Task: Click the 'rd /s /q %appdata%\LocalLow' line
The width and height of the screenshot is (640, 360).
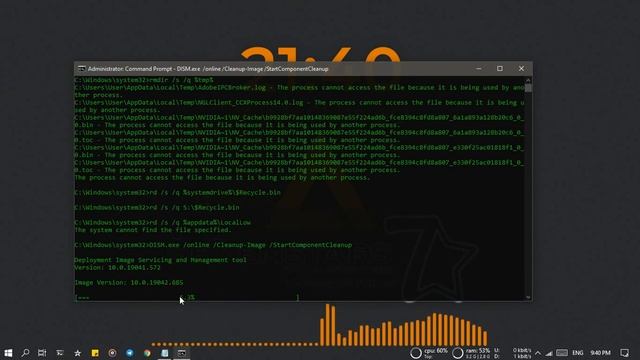Action: point(162,222)
